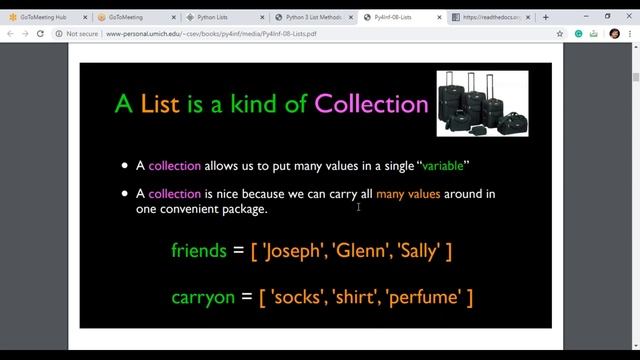Click the 'carryon' variable name
The height and width of the screenshot is (360, 640).
click(x=203, y=297)
